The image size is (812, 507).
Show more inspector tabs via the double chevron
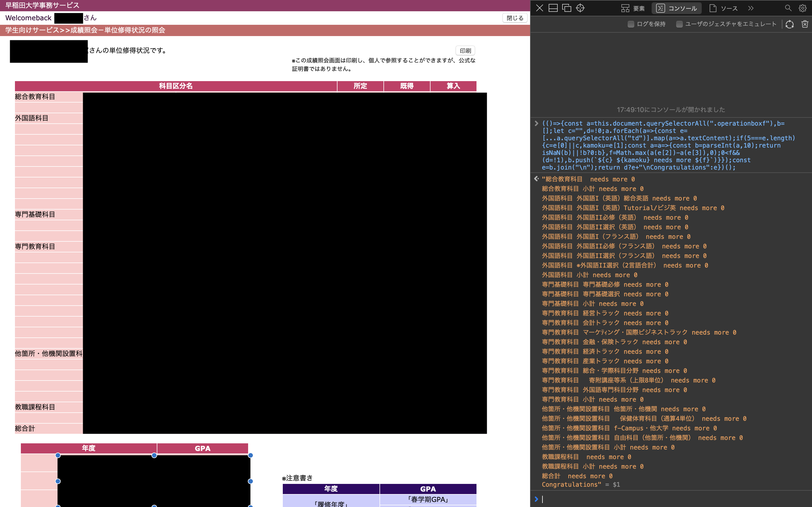(751, 8)
